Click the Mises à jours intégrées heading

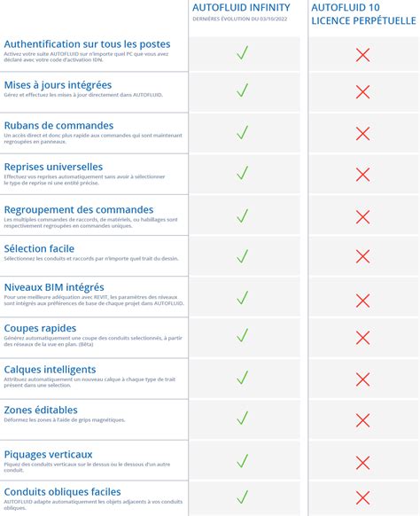pos(58,85)
